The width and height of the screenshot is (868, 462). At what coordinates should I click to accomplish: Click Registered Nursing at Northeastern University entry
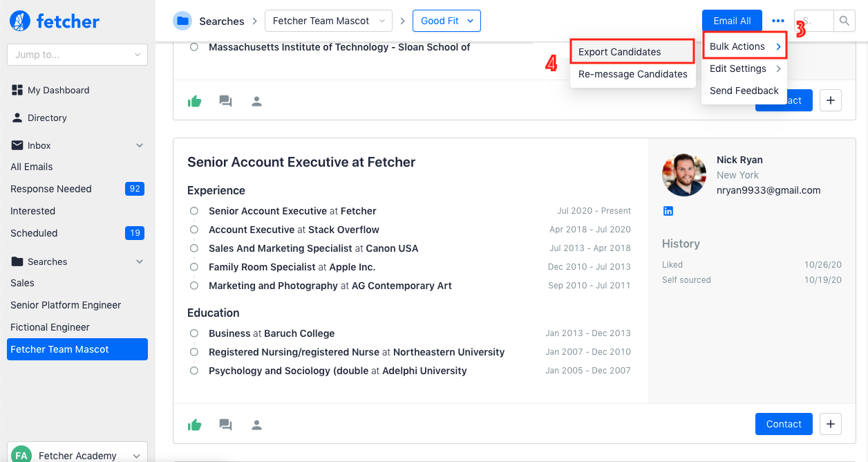pyautogui.click(x=357, y=352)
